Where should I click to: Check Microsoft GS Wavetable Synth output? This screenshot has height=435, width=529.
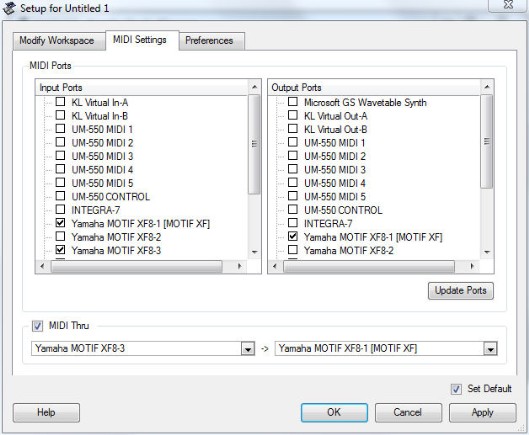tap(293, 102)
